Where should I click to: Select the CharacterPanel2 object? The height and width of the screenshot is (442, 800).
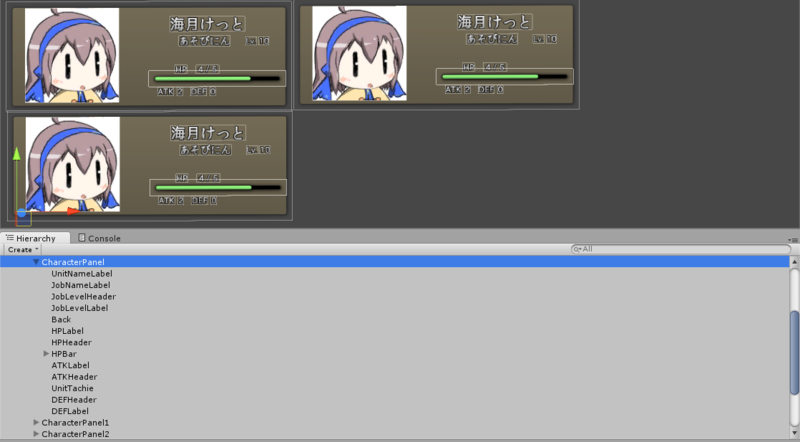[x=76, y=434]
